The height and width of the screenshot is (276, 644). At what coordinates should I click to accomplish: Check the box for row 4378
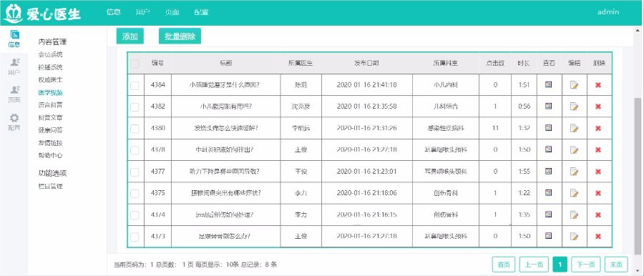(x=135, y=150)
